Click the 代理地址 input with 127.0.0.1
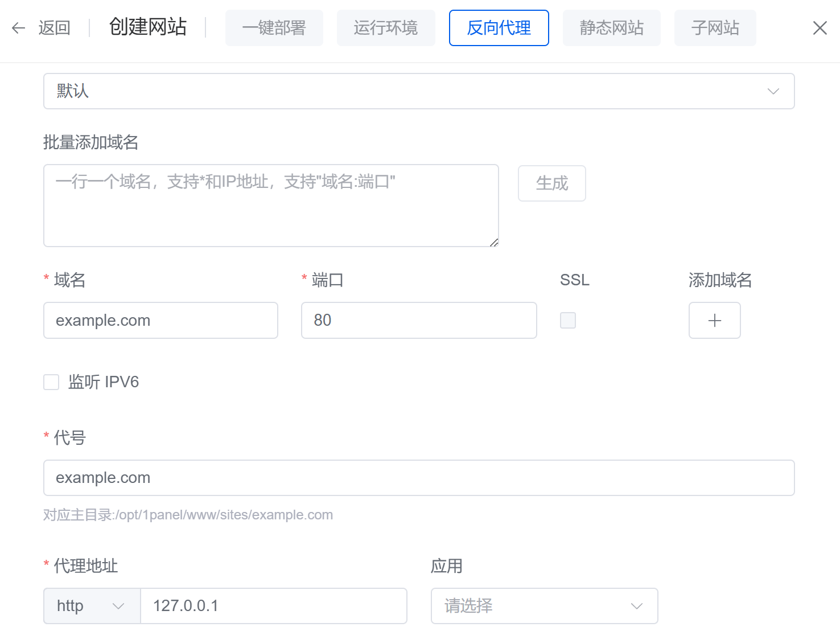 (273, 606)
